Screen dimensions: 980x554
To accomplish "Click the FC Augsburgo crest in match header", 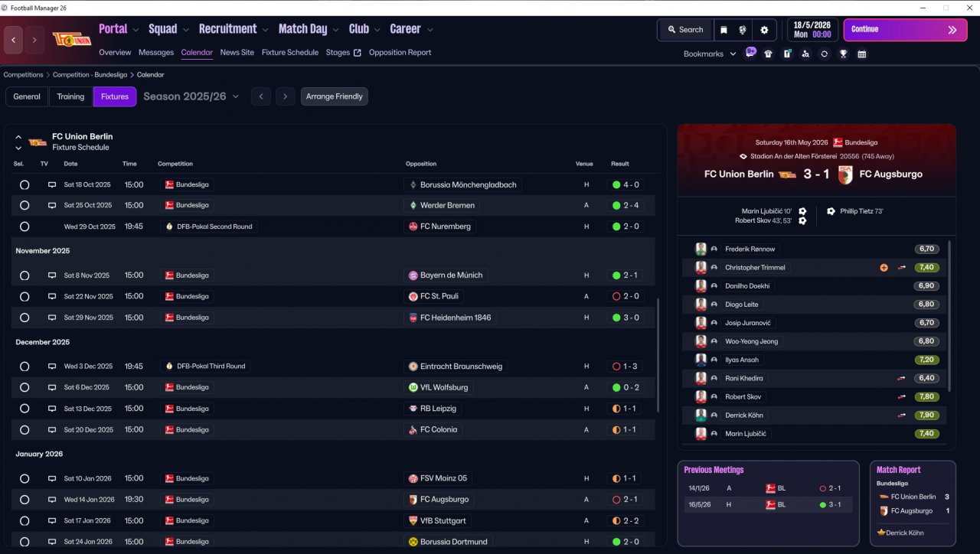I will click(845, 174).
